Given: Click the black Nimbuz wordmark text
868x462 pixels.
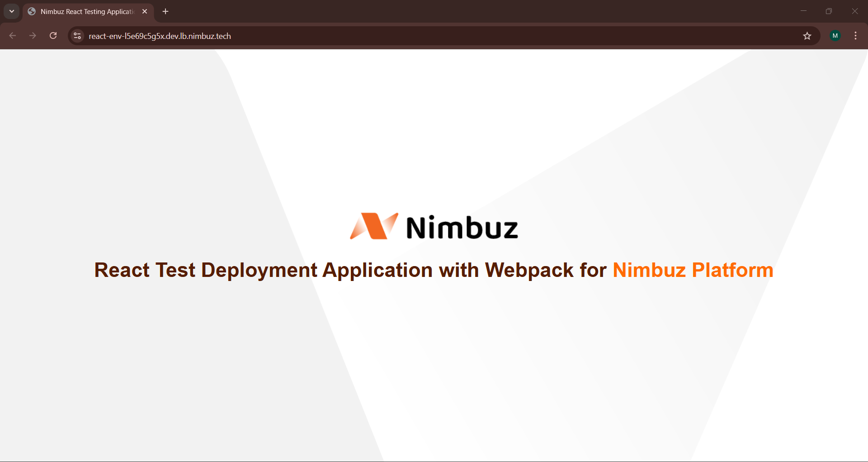Looking at the screenshot, I should tap(462, 227).
